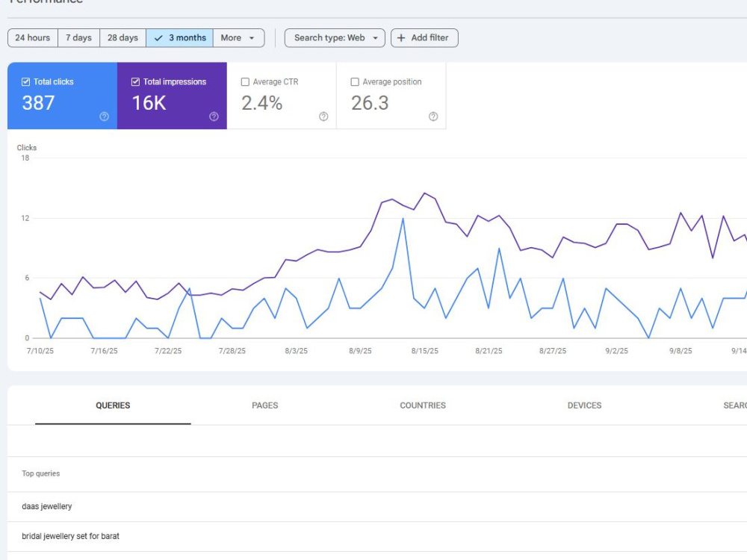Click the 2.4% average CTR value
This screenshot has height=560, width=747.
(x=262, y=103)
